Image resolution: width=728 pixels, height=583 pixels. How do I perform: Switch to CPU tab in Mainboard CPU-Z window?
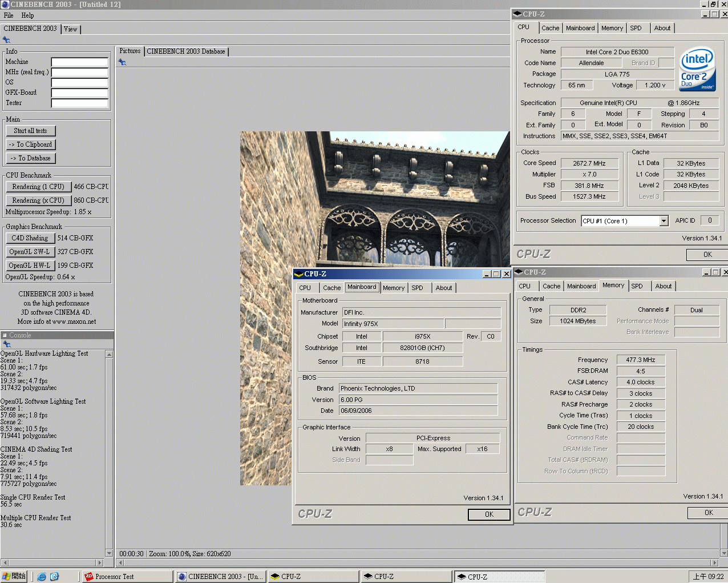(x=305, y=288)
